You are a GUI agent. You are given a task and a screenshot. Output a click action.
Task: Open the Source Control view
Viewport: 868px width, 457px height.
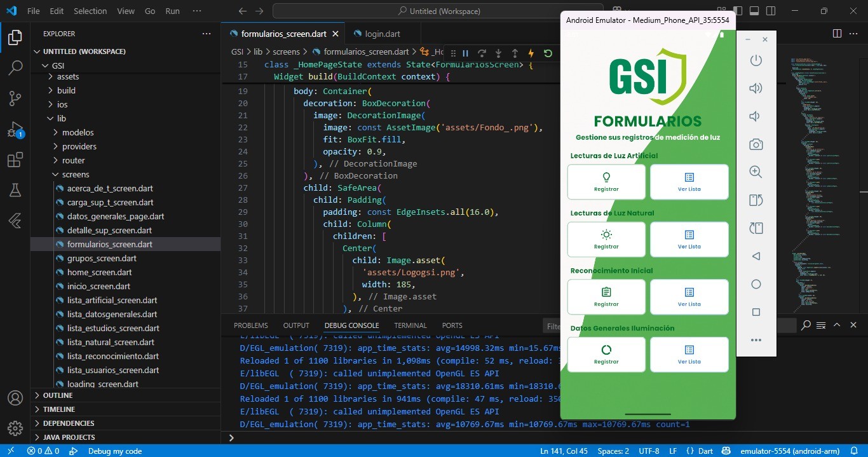pyautogui.click(x=15, y=98)
